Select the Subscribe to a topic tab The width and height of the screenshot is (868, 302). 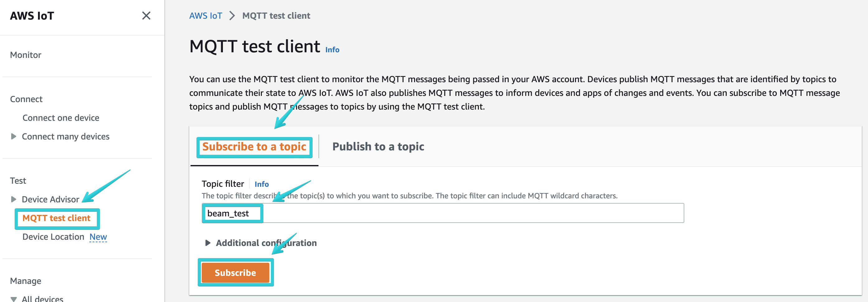pyautogui.click(x=254, y=146)
